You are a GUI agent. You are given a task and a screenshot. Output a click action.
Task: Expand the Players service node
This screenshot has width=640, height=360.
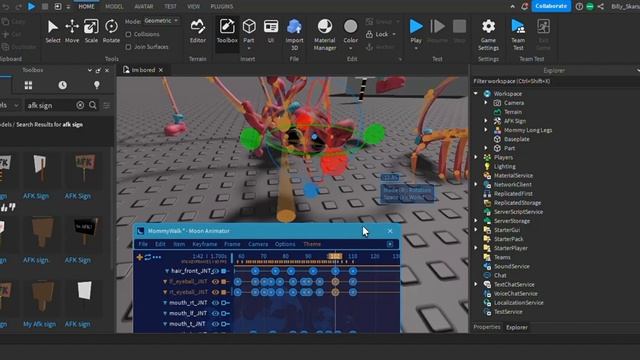[476, 157]
